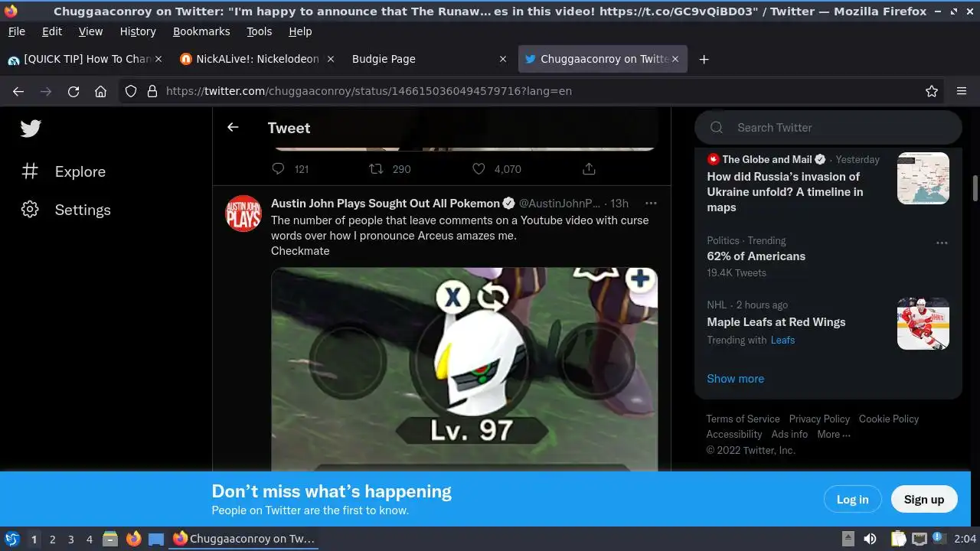The width and height of the screenshot is (980, 551).
Task: Open the Accessibility link
Action: 734,434
